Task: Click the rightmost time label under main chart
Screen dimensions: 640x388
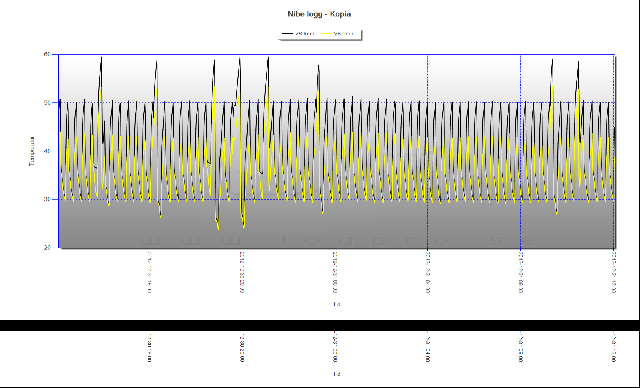Action: click(x=613, y=273)
